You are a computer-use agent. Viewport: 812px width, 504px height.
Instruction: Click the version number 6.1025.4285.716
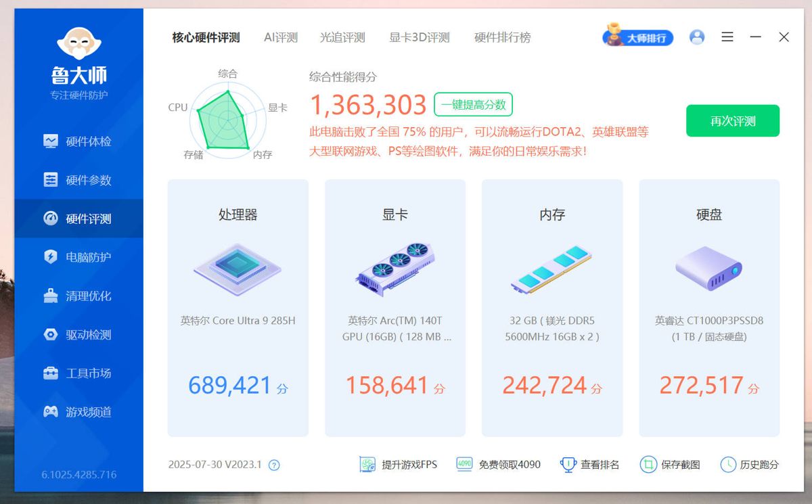pos(78,475)
